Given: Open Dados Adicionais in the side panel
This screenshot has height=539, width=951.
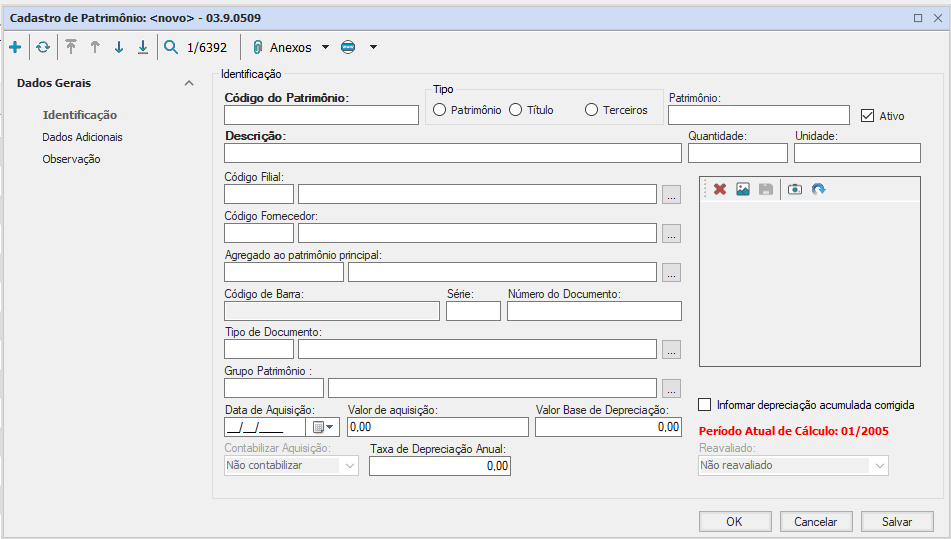Looking at the screenshot, I should click(82, 137).
